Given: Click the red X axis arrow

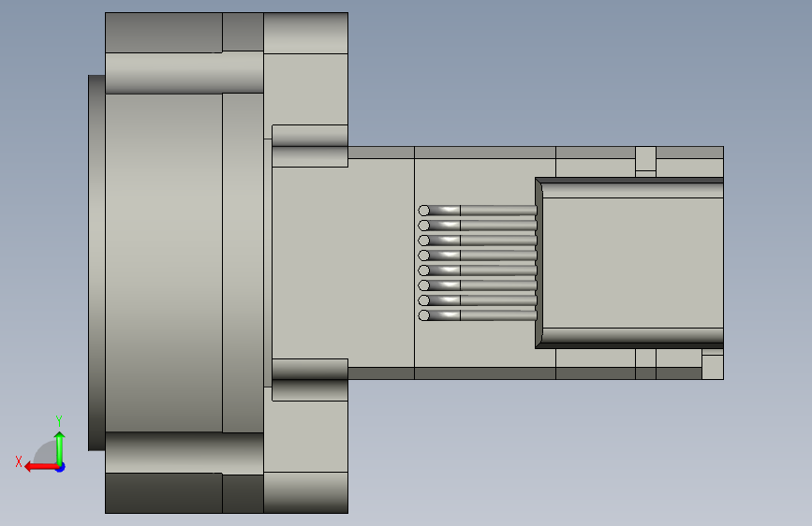Looking at the screenshot, I should click(x=40, y=467).
